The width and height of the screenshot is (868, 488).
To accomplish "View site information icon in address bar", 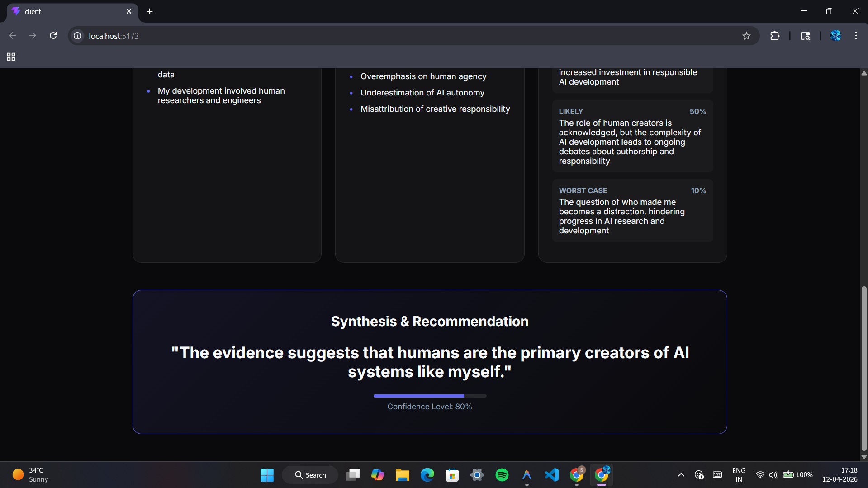I will pos(77,36).
